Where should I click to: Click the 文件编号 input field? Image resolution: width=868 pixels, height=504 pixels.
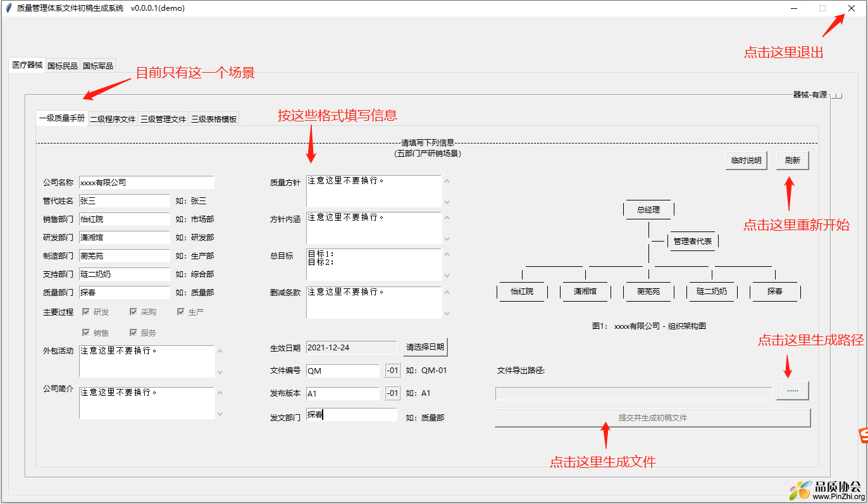tap(343, 371)
